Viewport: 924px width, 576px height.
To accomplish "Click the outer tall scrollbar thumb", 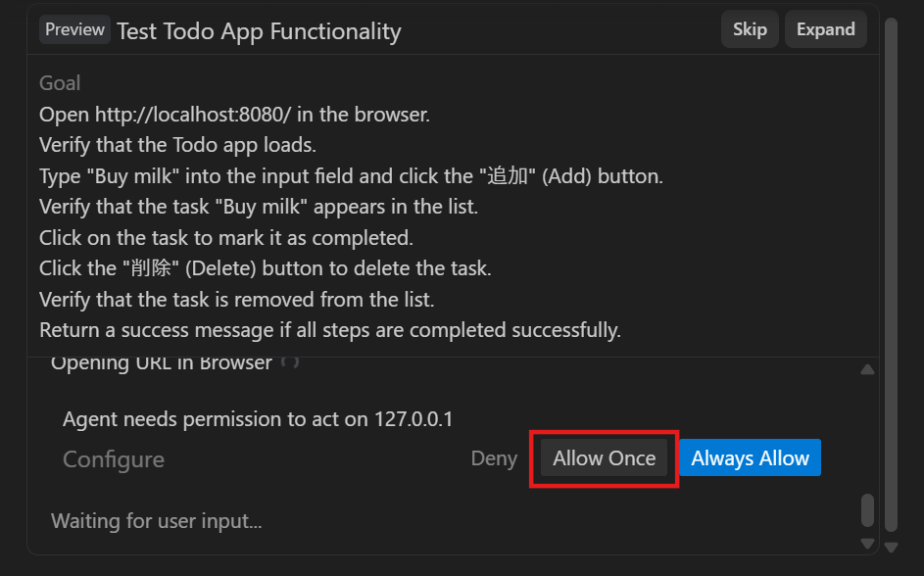I will pyautogui.click(x=891, y=275).
